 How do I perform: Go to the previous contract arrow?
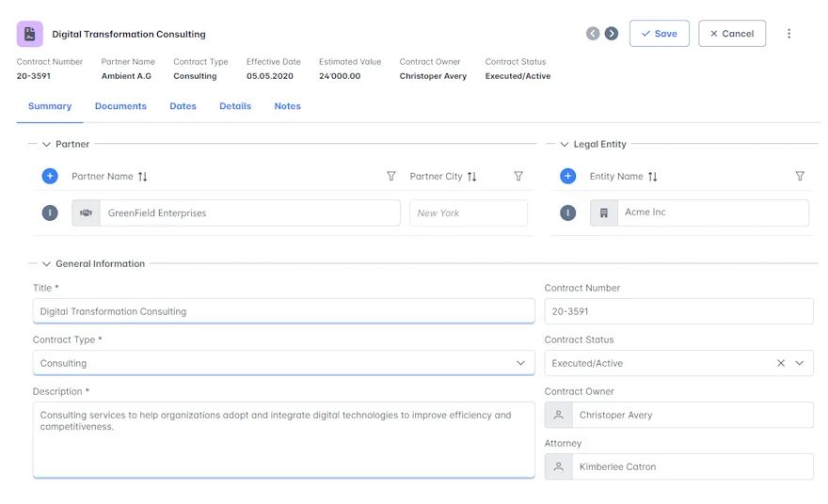(593, 34)
